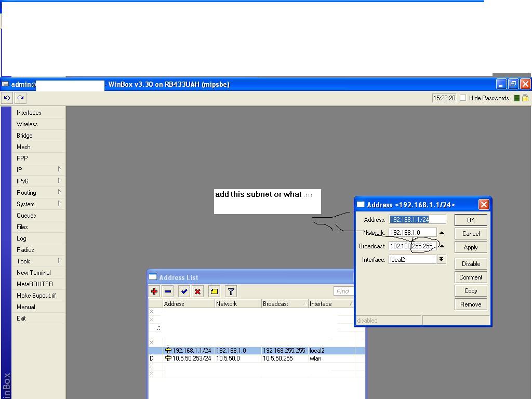This screenshot has width=532, height=399.
Task: Click Remove button in Address dialog
Action: [x=471, y=304]
